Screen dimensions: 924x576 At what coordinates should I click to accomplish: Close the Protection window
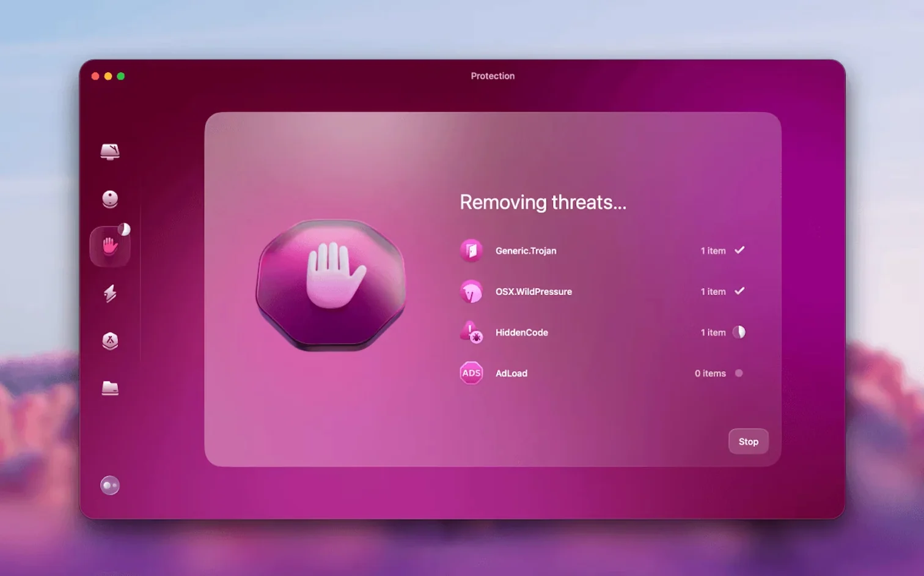click(x=95, y=76)
